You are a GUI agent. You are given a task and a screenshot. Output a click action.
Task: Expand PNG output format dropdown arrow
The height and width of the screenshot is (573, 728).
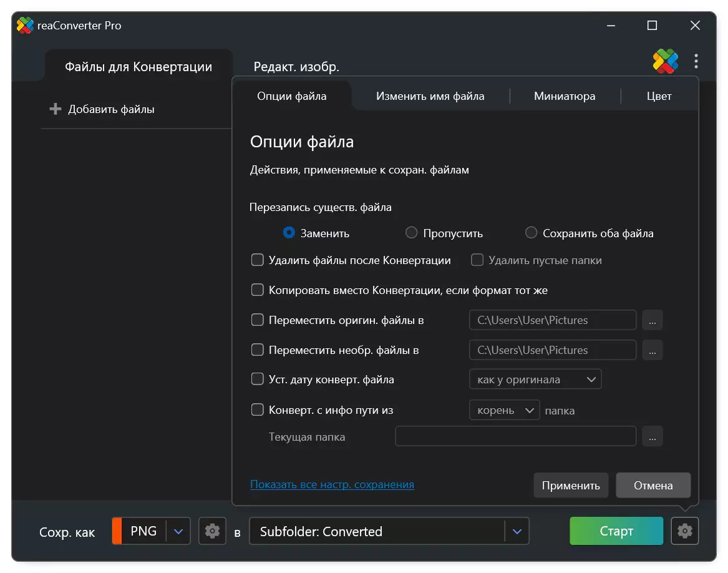178,531
